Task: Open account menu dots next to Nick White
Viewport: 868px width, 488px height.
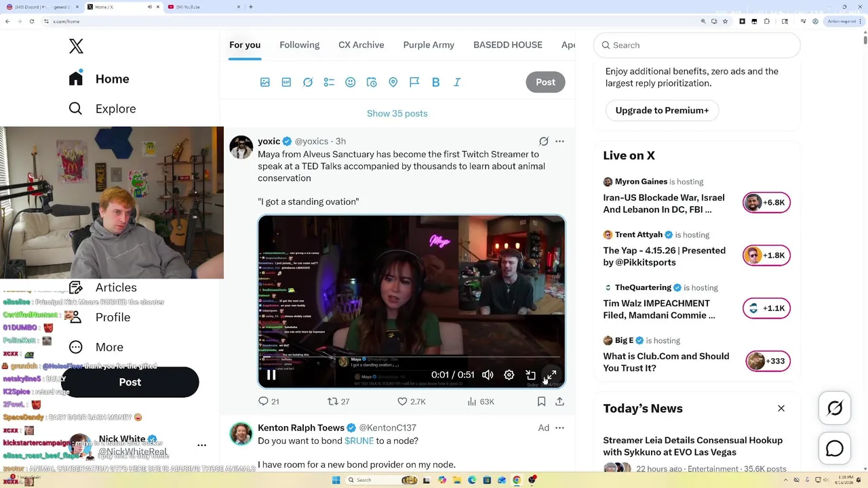Action: pos(201,445)
